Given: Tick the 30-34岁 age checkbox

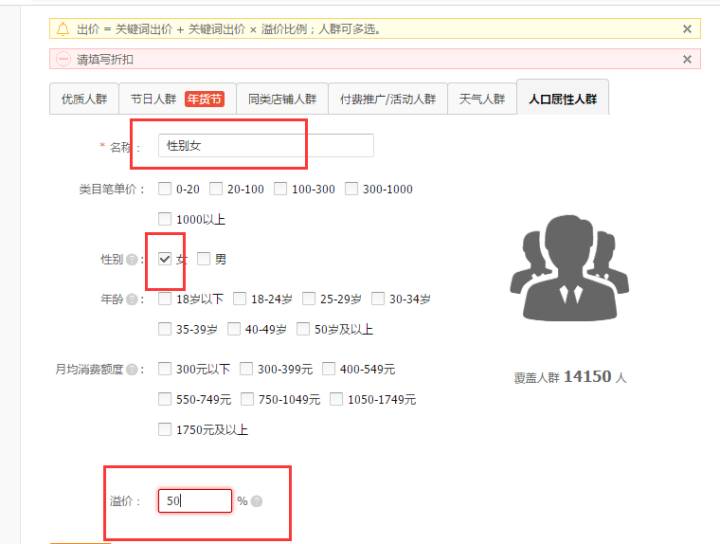Looking at the screenshot, I should tap(377, 299).
